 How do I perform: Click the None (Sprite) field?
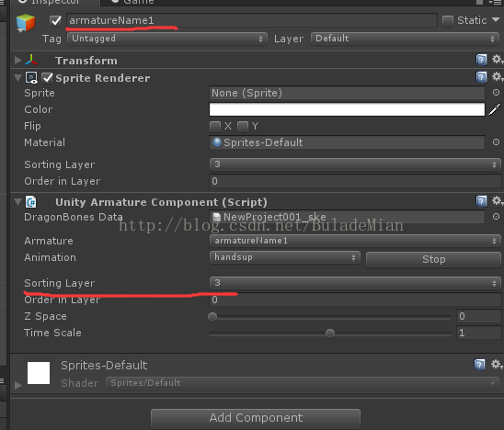(347, 93)
